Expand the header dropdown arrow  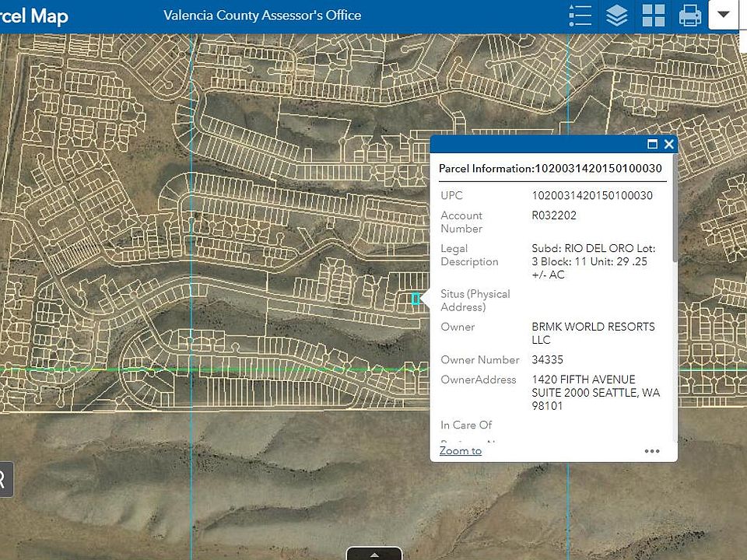click(723, 14)
